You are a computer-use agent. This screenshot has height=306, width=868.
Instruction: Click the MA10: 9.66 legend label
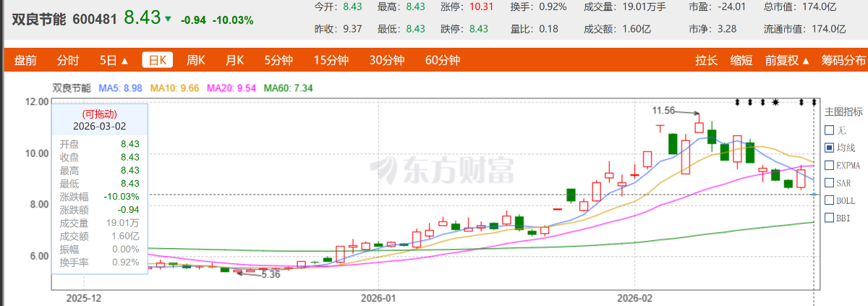click(x=174, y=88)
